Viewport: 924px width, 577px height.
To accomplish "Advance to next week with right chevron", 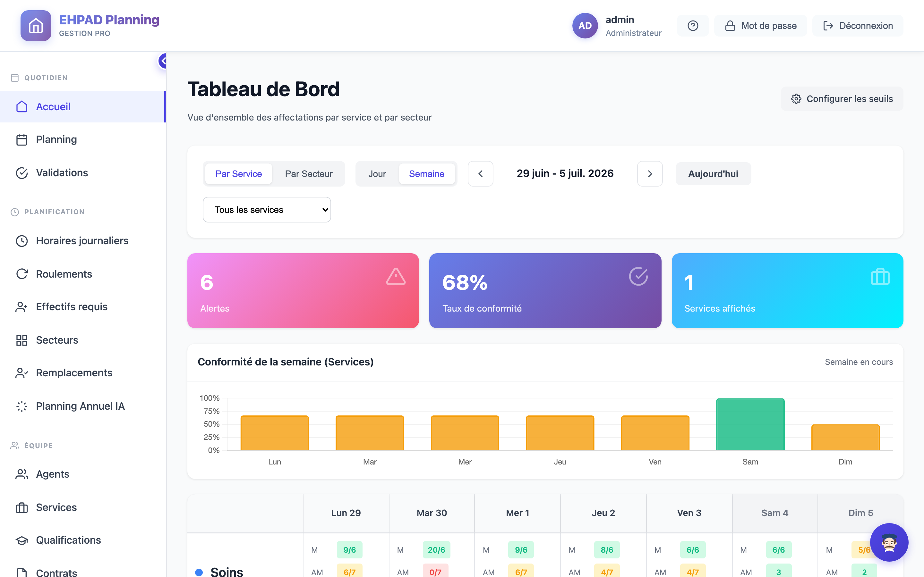I will pyautogui.click(x=650, y=174).
